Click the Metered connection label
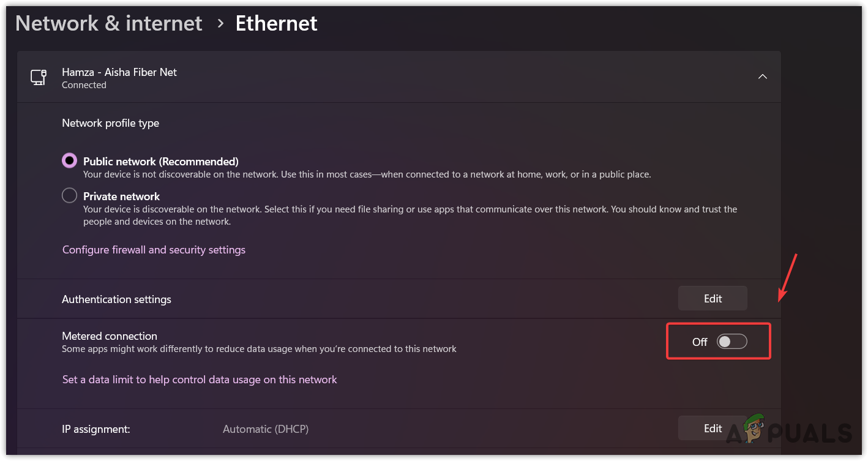 coord(110,335)
